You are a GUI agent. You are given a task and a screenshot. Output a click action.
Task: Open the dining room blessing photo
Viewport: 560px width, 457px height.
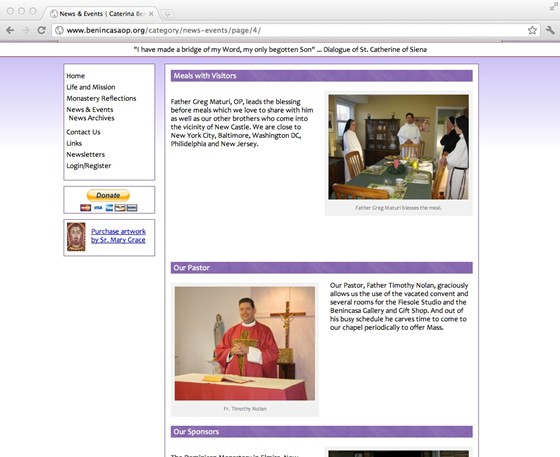(x=399, y=147)
